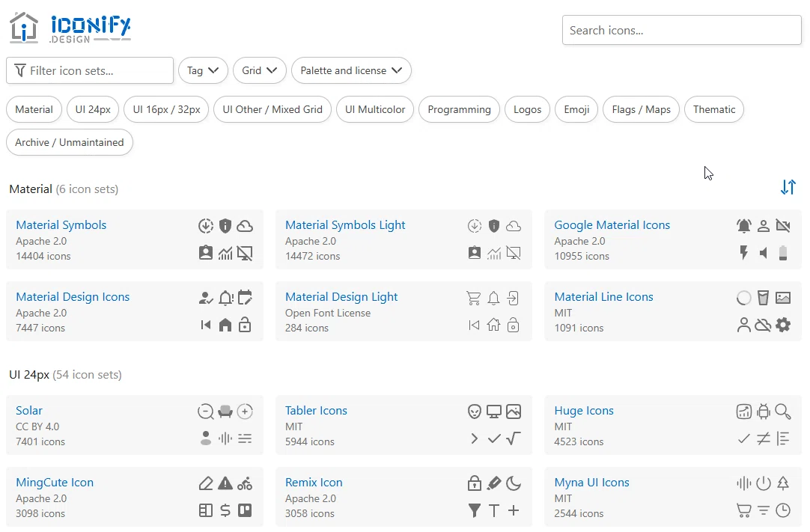Click the dollar sign icon in MingCute card

(225, 510)
